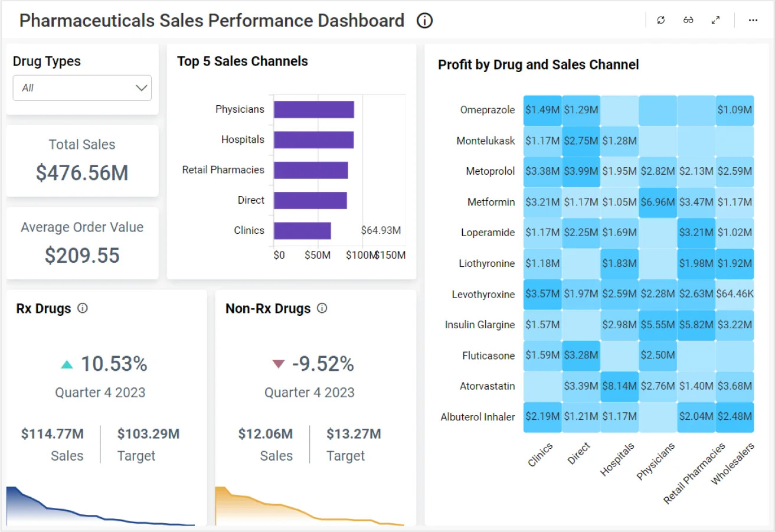Open the glasses view mode icon
775x532 pixels.
pos(688,20)
